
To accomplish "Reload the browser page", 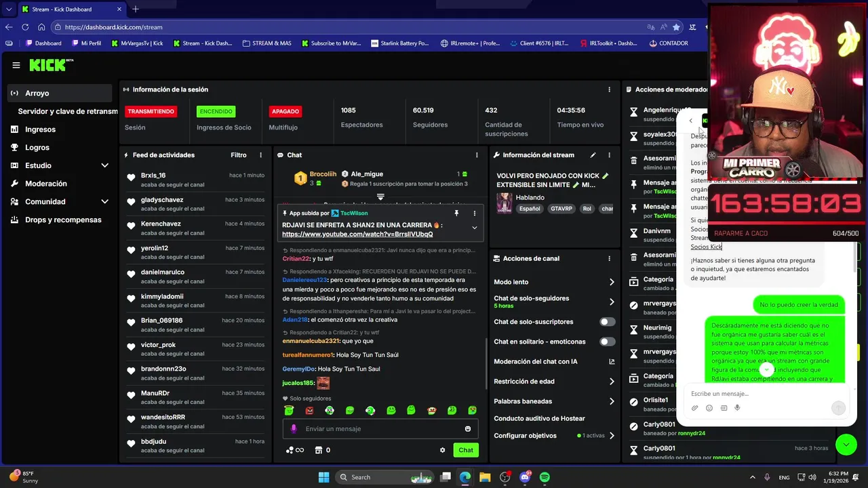I will tap(25, 27).
